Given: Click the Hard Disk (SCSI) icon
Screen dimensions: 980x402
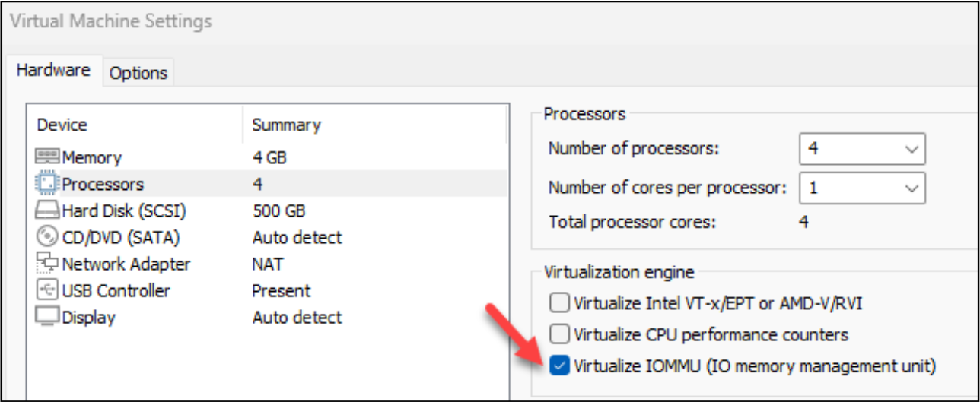Looking at the screenshot, I should coord(48,210).
